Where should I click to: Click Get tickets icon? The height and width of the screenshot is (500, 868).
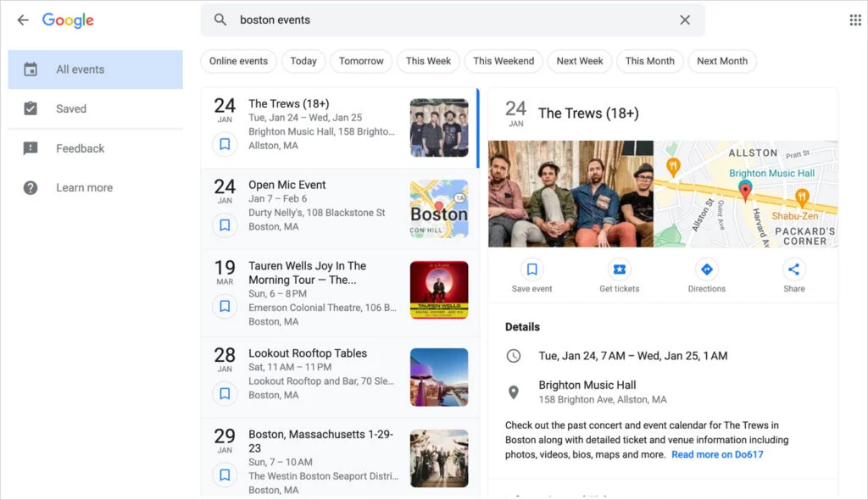620,270
